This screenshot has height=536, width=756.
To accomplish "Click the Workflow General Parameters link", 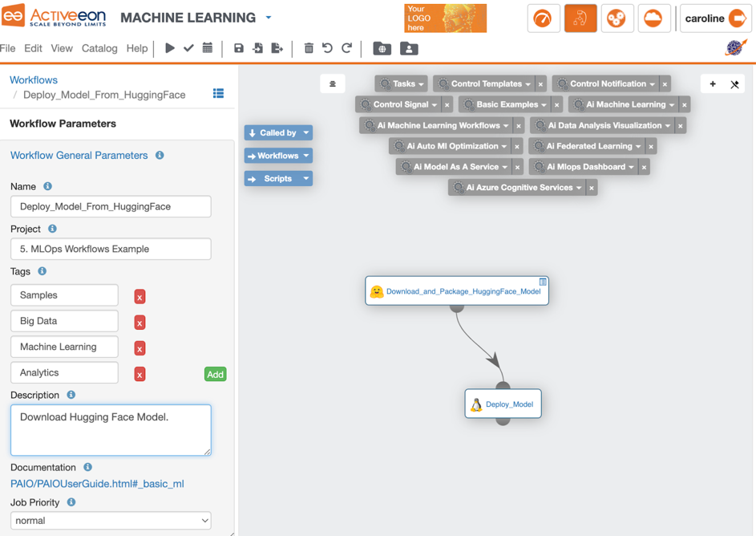I will 79,156.
